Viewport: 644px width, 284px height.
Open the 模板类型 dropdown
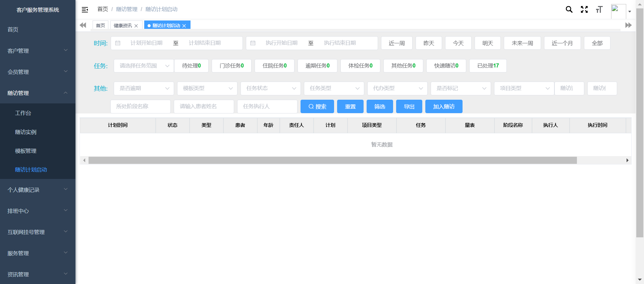click(x=207, y=88)
